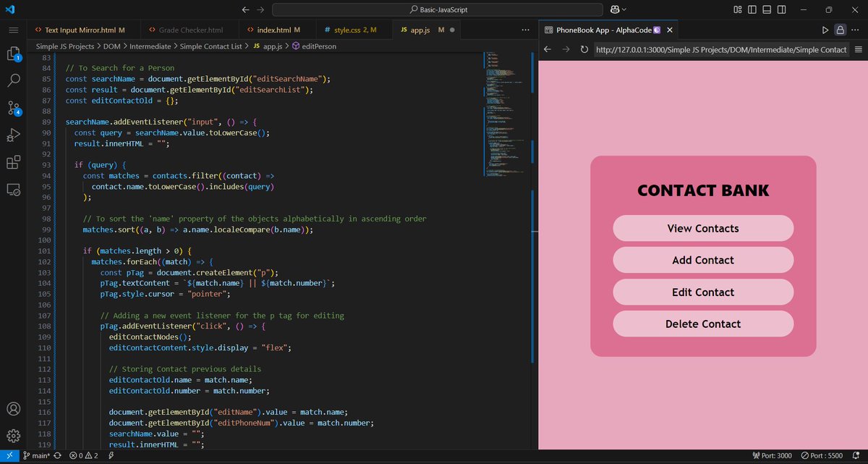
Task: Click the hamburger menu icon
Action: tap(13, 30)
